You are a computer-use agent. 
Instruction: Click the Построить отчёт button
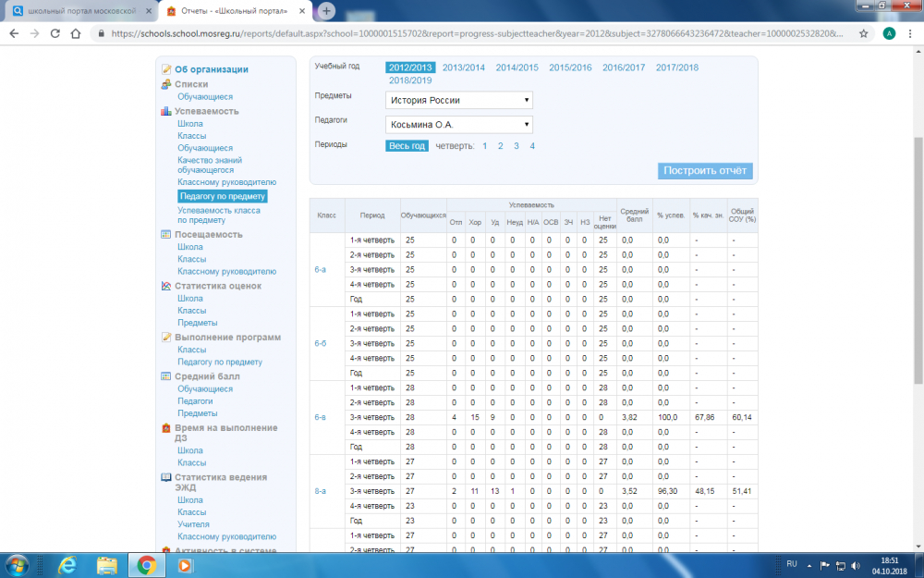coord(705,170)
